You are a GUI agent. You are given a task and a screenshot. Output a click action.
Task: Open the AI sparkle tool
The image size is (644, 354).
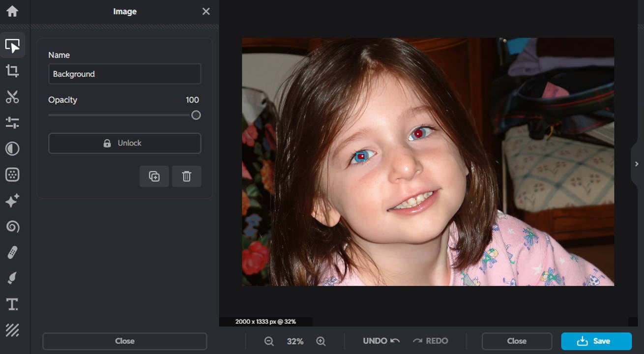(12, 201)
